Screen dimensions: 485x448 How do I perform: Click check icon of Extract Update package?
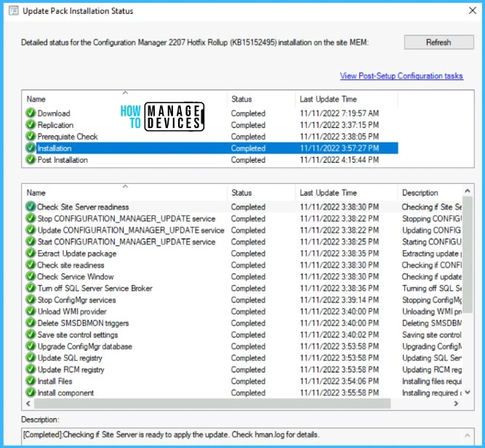pos(31,253)
